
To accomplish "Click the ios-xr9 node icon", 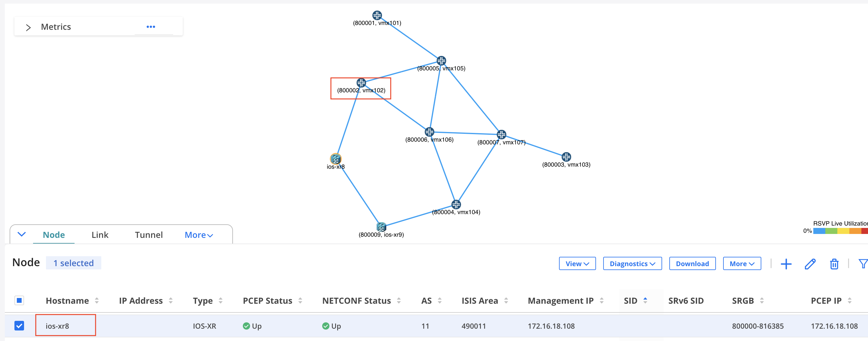I will 381,227.
